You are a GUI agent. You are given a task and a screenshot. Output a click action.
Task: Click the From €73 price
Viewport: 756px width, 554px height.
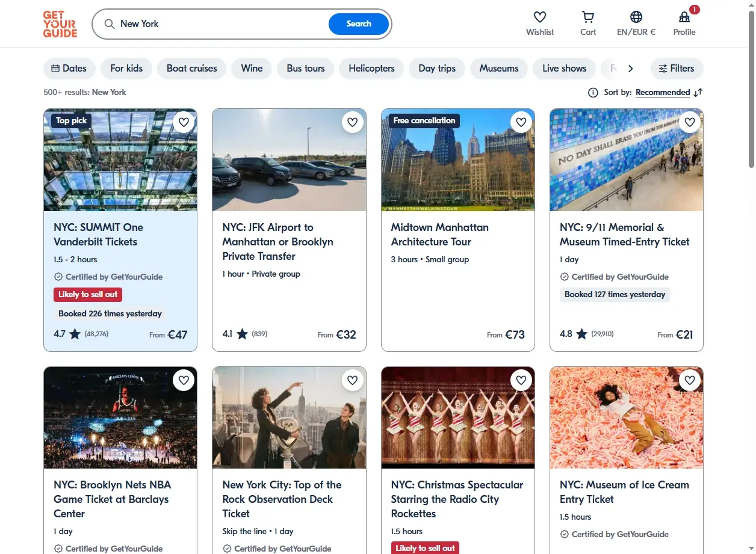[506, 334]
